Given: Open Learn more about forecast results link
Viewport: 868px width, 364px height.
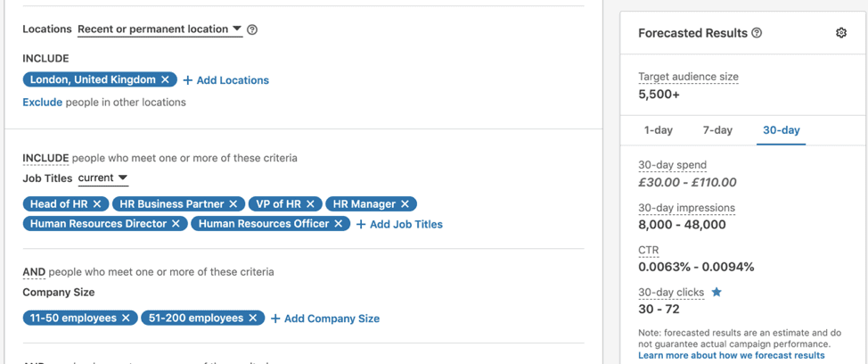Looking at the screenshot, I should 732,355.
